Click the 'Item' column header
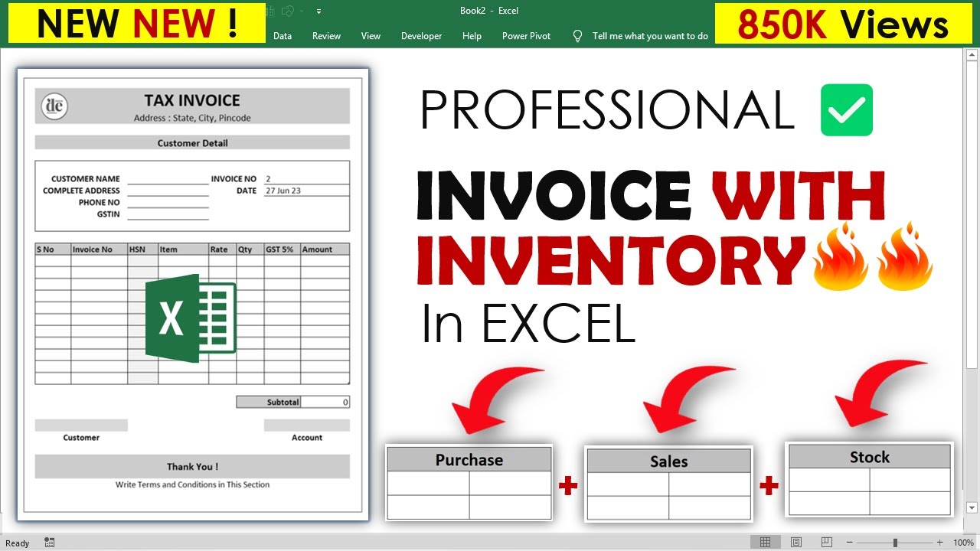This screenshot has width=980, height=551. click(184, 249)
